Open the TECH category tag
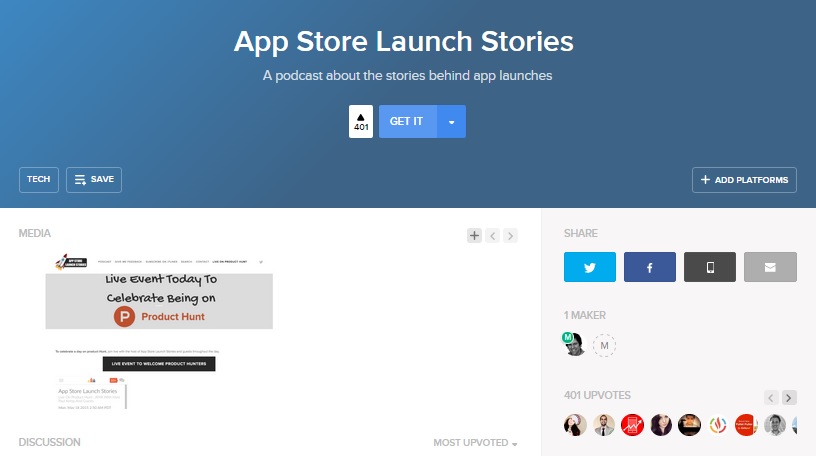This screenshot has width=816, height=458. click(39, 180)
